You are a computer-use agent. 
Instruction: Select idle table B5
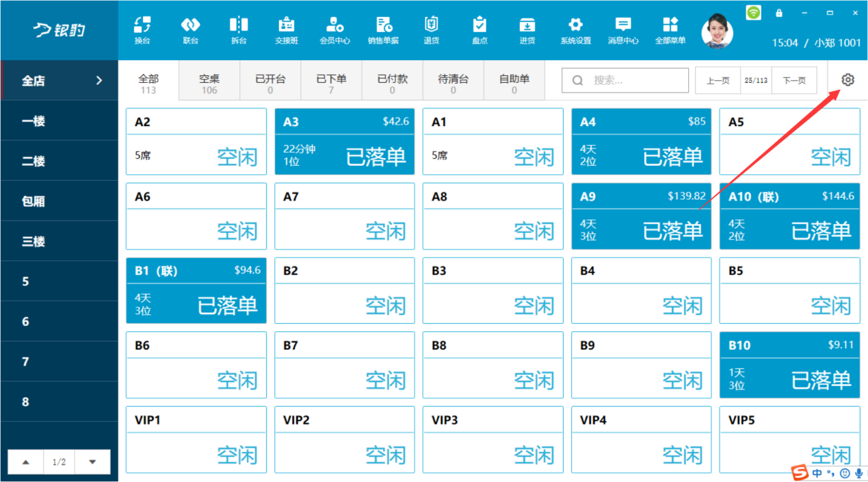(790, 290)
